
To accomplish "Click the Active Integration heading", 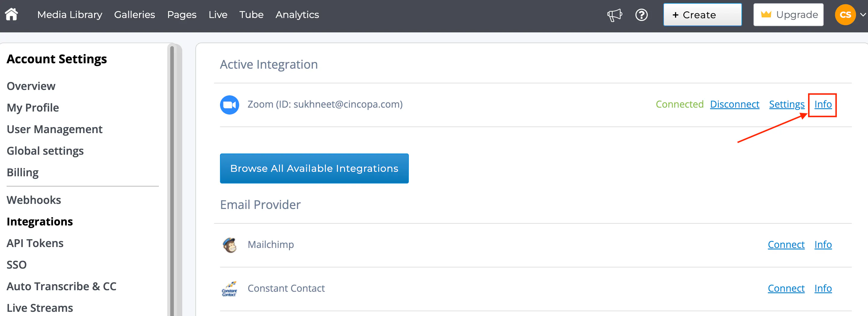I will (269, 64).
